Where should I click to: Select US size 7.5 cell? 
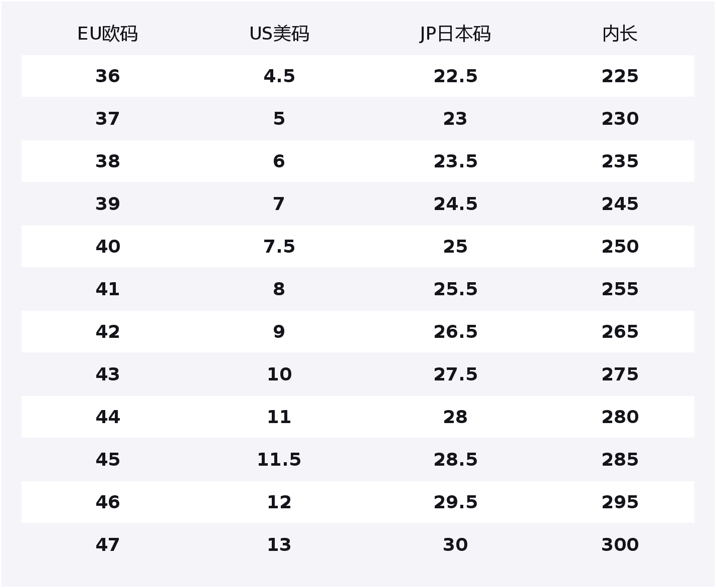(x=279, y=247)
